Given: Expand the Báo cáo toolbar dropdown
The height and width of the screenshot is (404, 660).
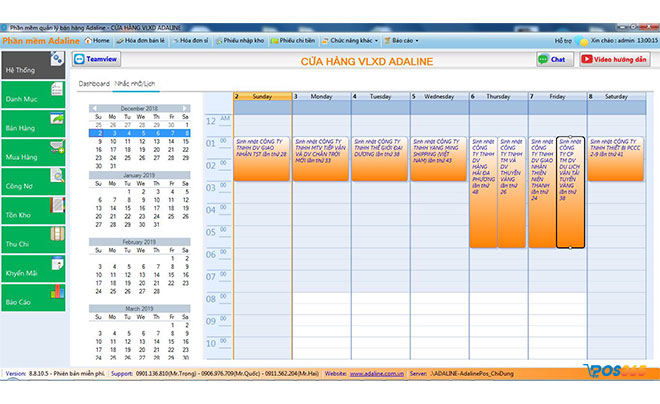Looking at the screenshot, I should [401, 40].
